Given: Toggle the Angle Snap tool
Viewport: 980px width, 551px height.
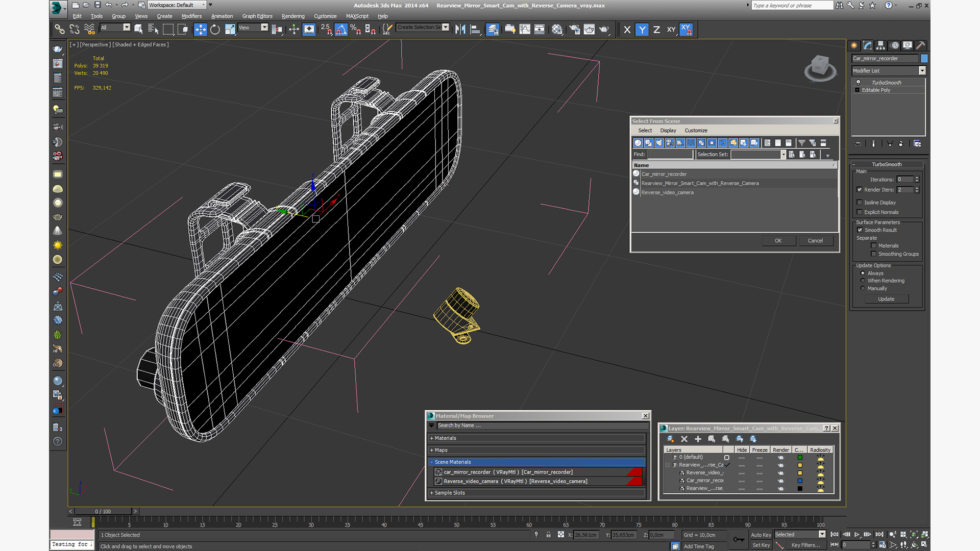Looking at the screenshot, I should click(x=341, y=30).
